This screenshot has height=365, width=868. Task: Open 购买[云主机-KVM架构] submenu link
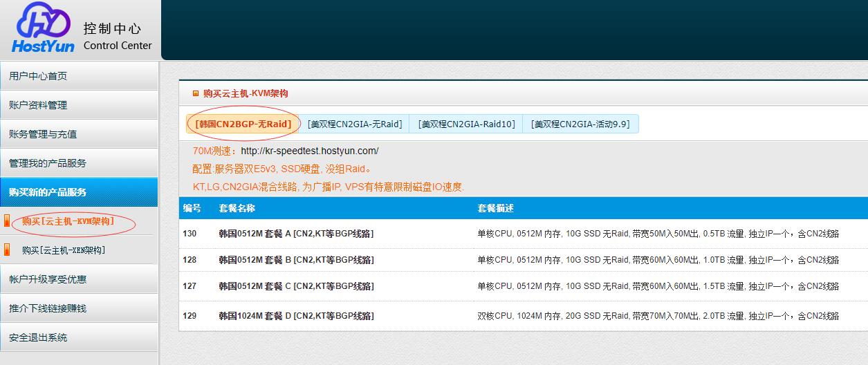68,221
